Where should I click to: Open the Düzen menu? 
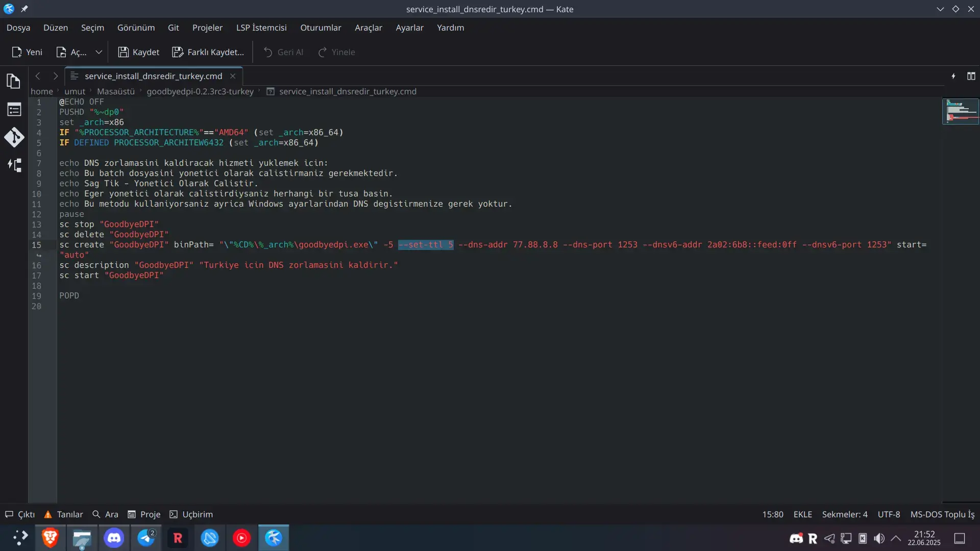tap(56, 28)
